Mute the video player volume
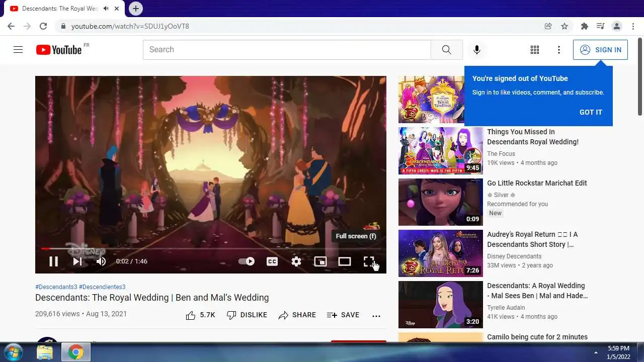644x362 pixels. coord(101,261)
